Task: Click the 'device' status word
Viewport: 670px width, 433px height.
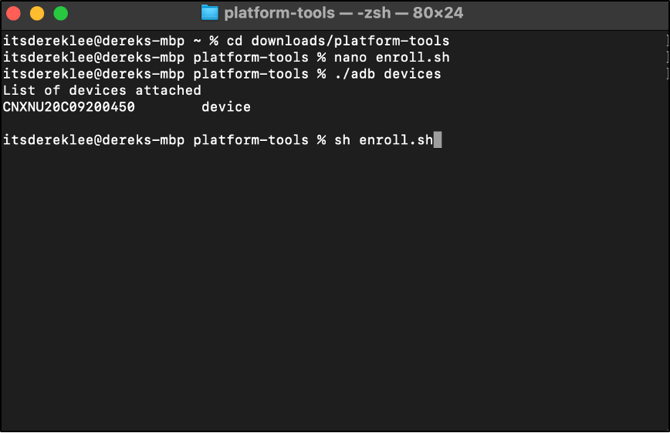Action: point(226,107)
